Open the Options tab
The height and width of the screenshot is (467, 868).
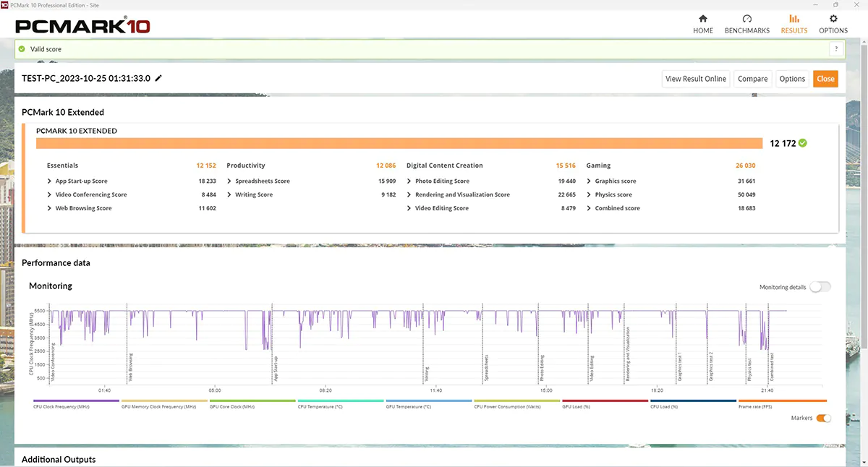(833, 24)
